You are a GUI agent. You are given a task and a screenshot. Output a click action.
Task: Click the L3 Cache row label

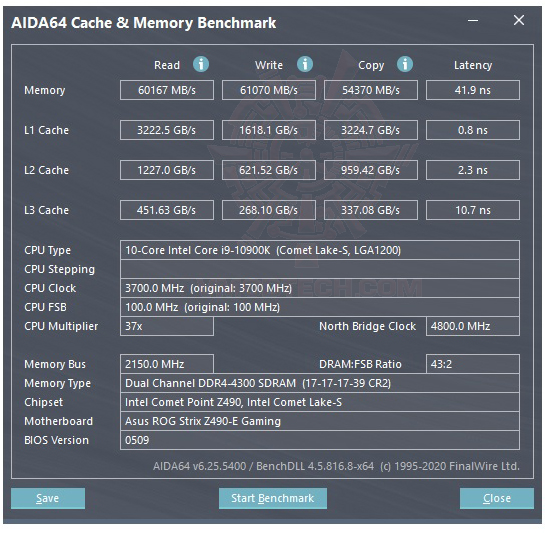pos(46,210)
